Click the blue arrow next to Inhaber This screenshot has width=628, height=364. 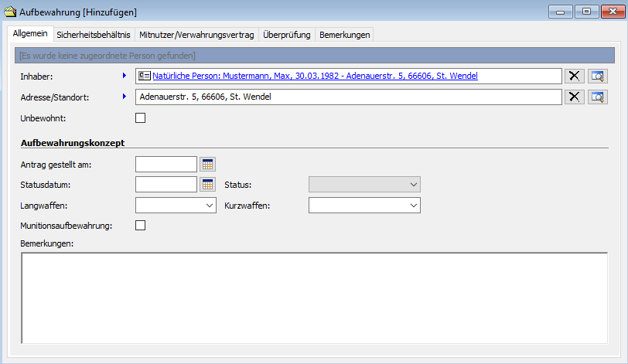(124, 76)
